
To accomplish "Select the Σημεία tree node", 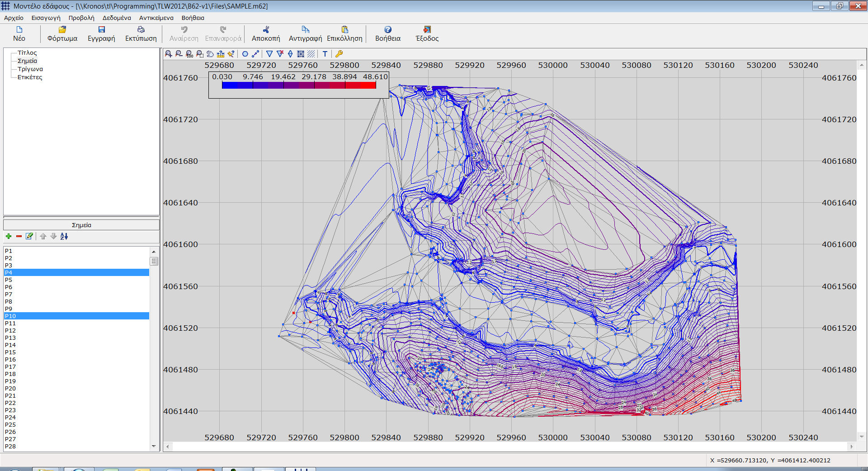I will [27, 61].
